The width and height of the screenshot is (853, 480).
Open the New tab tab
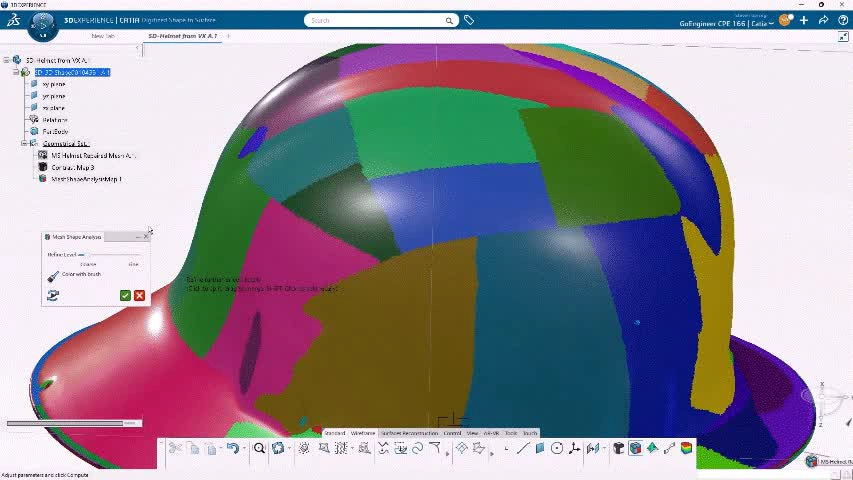pyautogui.click(x=103, y=36)
